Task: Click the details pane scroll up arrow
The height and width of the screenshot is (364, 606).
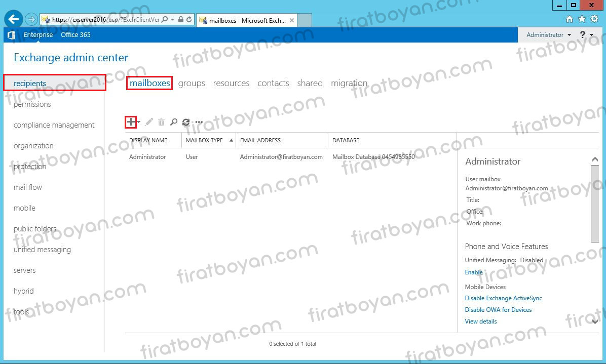Action: click(595, 159)
